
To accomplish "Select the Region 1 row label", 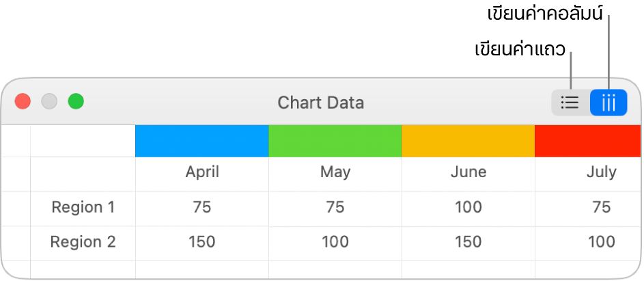I will 83,207.
